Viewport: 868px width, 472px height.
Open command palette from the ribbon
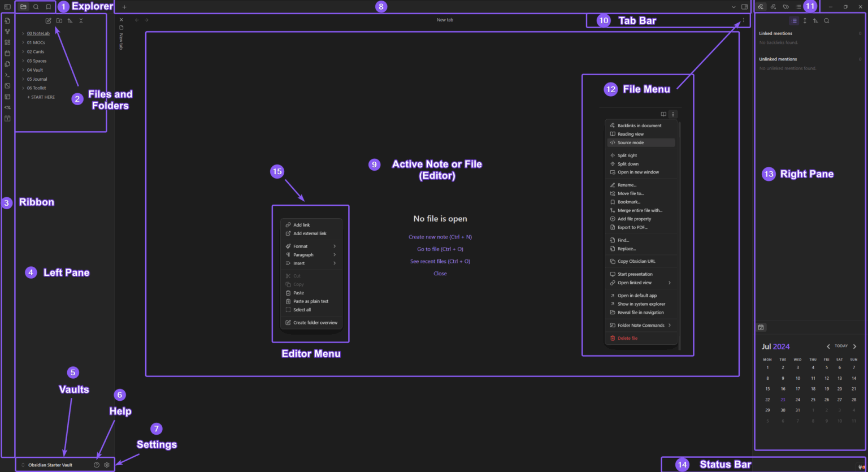coord(7,75)
